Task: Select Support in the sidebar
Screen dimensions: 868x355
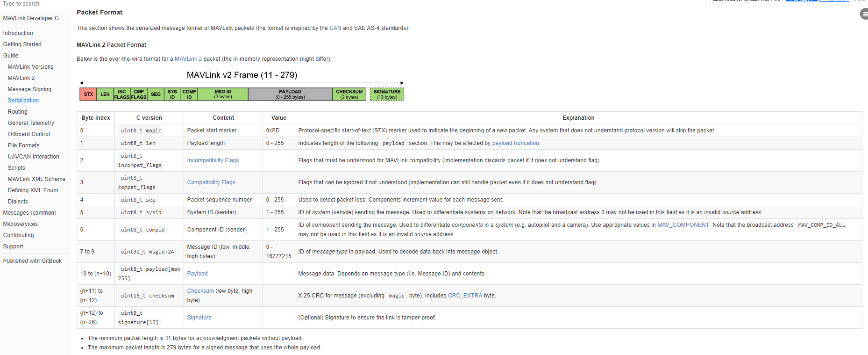Action: [x=13, y=246]
